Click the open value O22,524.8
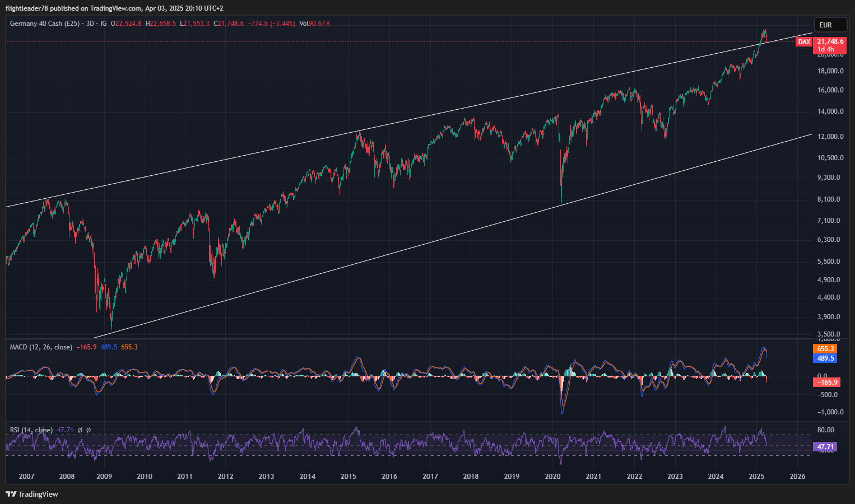This screenshot has width=855, height=504. click(126, 24)
